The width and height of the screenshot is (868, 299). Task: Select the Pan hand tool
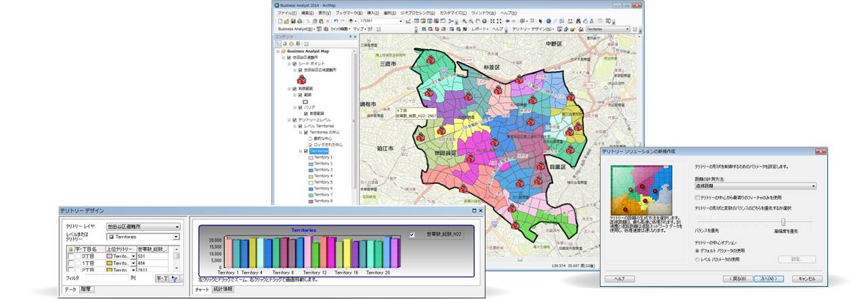pos(477,21)
